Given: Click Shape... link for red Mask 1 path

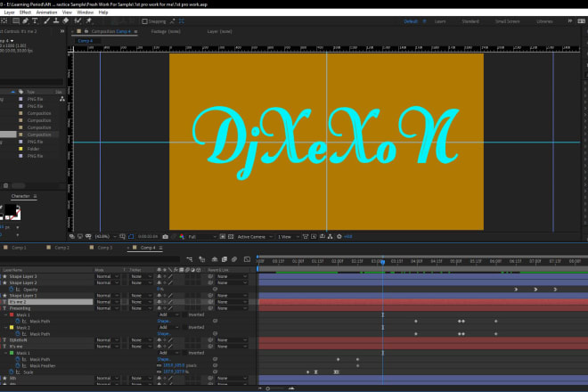Looking at the screenshot, I should click(x=164, y=321).
